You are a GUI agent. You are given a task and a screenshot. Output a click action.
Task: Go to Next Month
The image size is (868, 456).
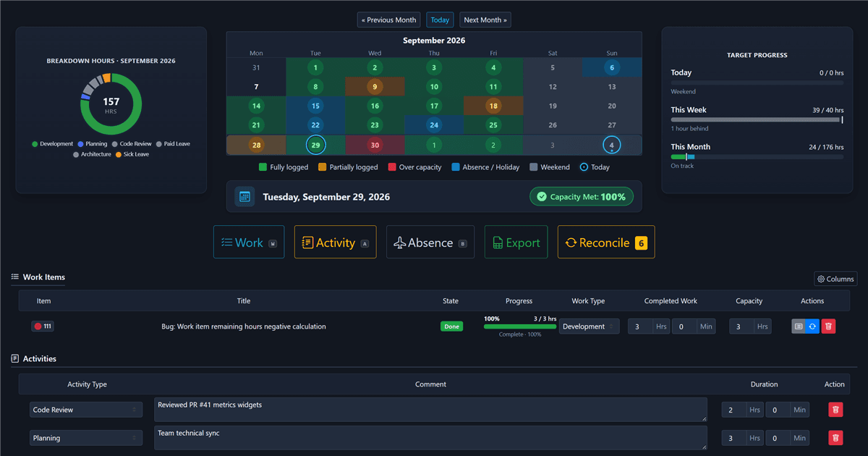485,20
